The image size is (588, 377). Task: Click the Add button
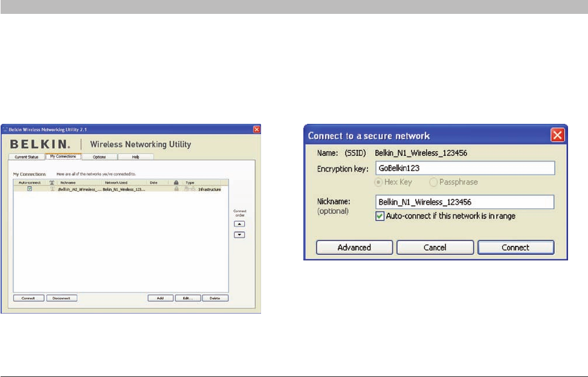coord(161,298)
